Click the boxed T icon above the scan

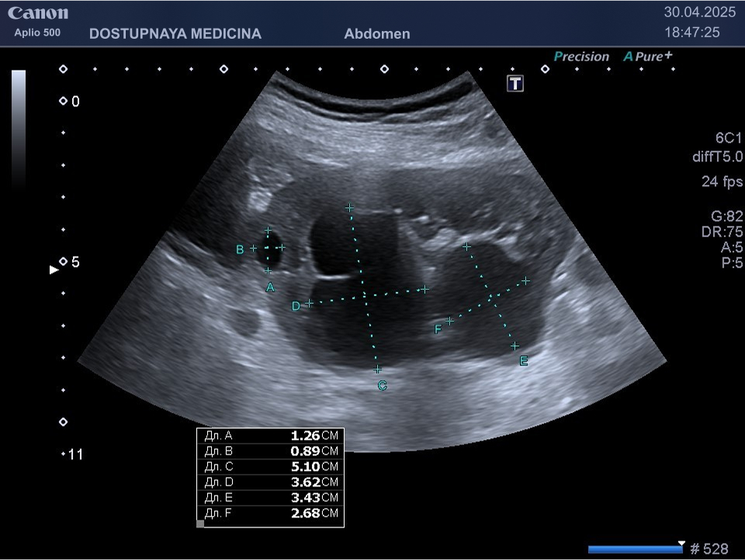(515, 84)
